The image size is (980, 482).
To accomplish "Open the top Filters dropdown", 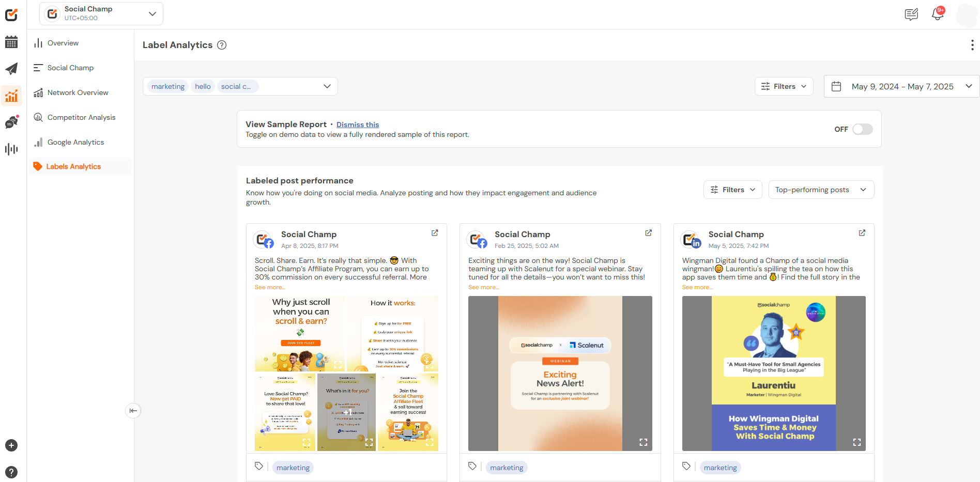I will [784, 86].
